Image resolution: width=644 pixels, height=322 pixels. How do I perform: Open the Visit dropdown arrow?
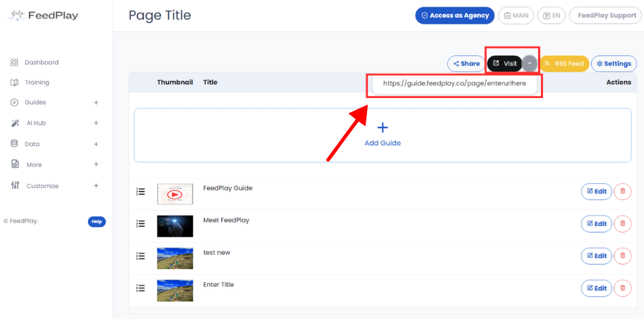[530, 64]
